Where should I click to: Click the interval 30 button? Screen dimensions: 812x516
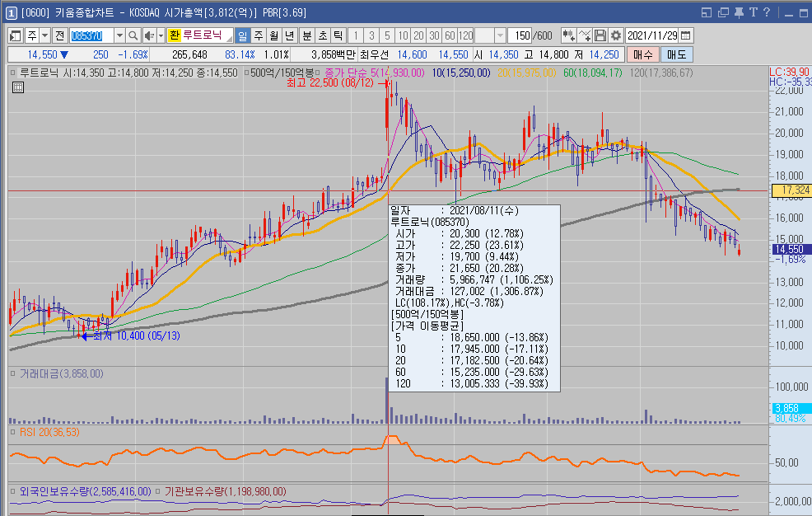[434, 35]
